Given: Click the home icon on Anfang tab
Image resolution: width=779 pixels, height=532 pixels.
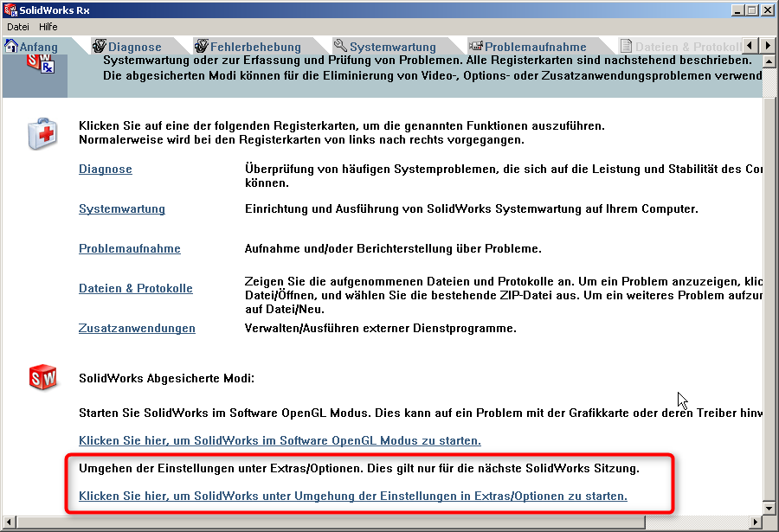Looking at the screenshot, I should (11, 46).
